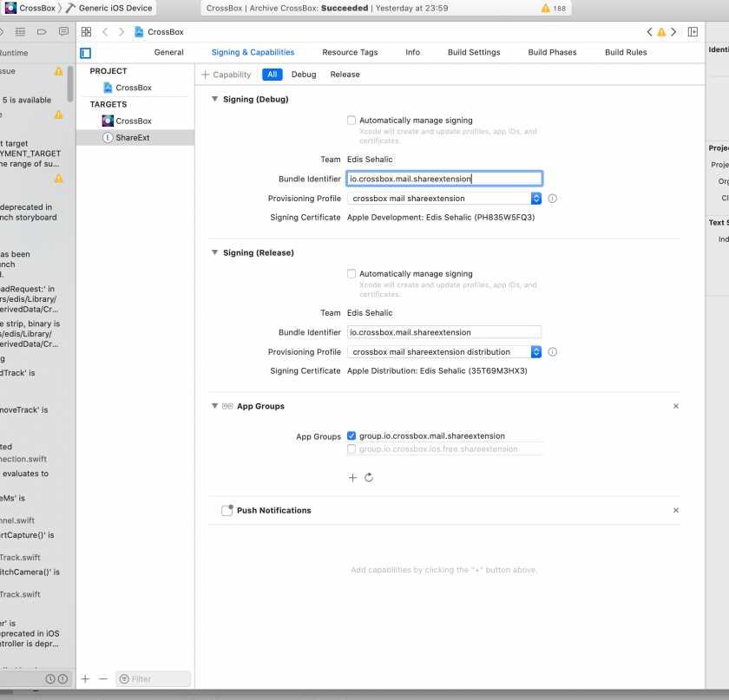Click the issue navigator scrollbar
Image resolution: width=729 pixels, height=700 pixels.
click(70, 83)
